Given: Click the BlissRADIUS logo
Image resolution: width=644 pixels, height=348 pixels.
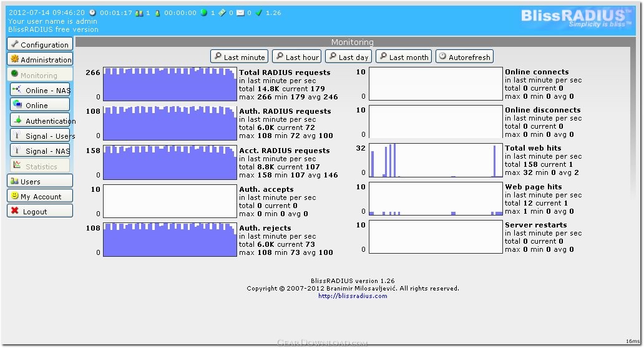Looking at the screenshot, I should click(576, 17).
